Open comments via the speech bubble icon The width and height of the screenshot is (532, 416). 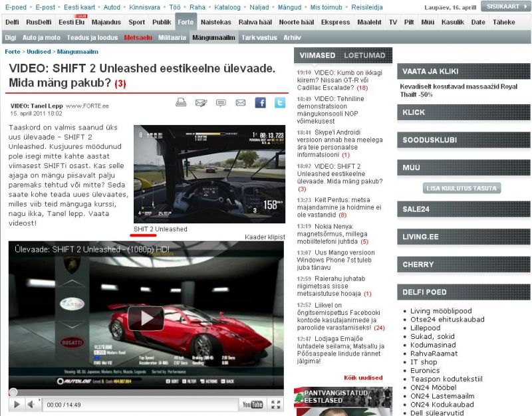(x=221, y=103)
